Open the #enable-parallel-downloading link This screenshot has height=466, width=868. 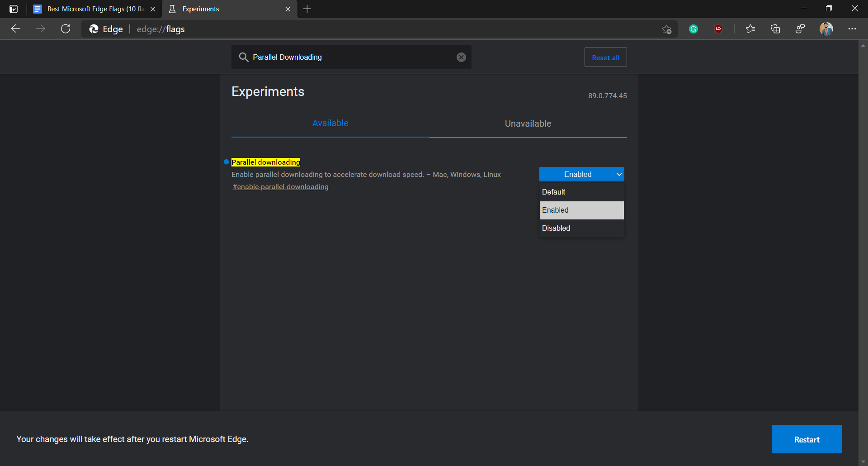(280, 186)
